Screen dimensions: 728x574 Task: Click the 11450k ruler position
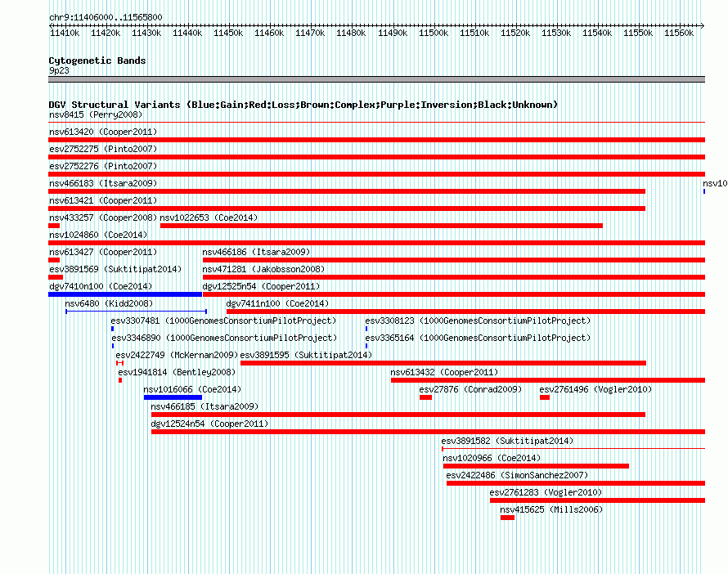click(x=228, y=33)
